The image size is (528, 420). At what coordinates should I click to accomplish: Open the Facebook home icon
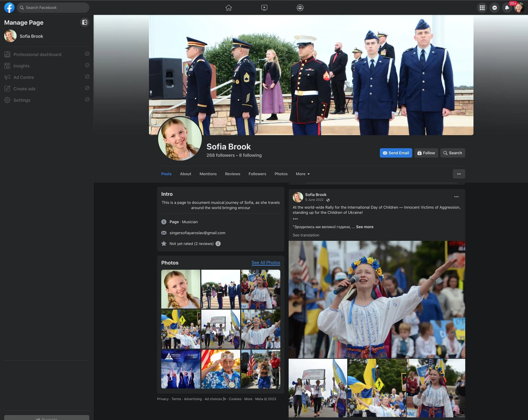[x=229, y=8]
